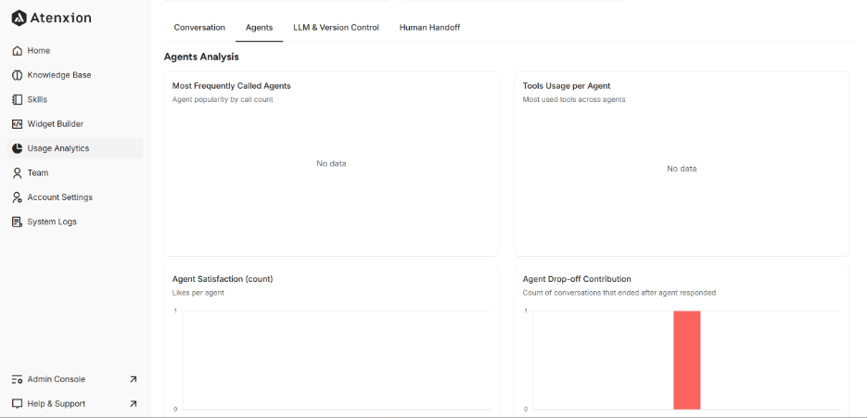Viewport: 868px width, 418px height.
Task: Open Account Settings
Action: point(75,197)
